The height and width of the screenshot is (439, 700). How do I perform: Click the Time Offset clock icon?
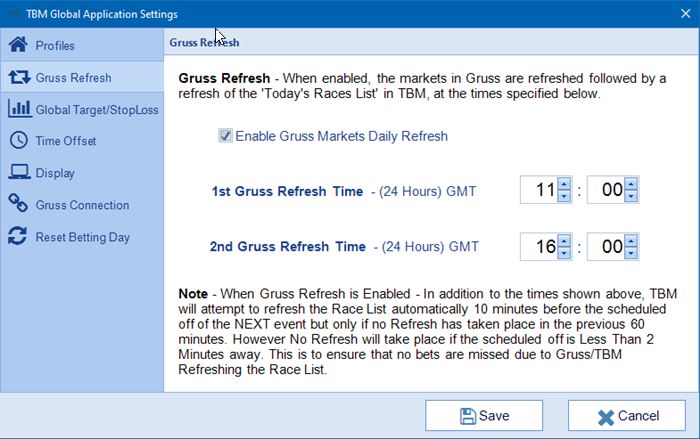(x=19, y=140)
